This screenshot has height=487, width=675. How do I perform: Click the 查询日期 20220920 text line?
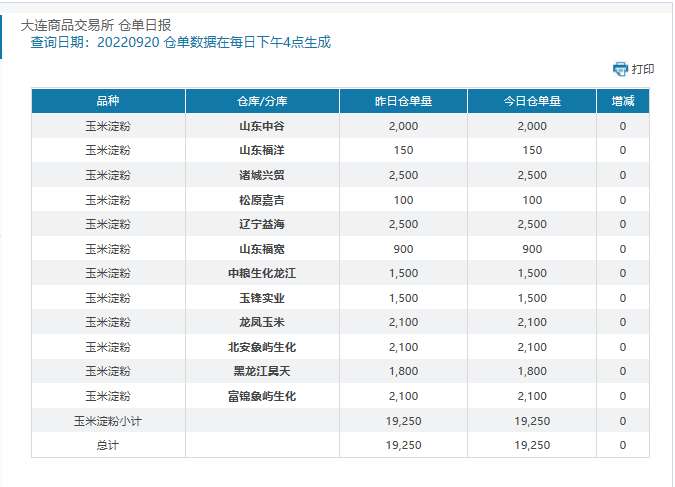[x=181, y=43]
